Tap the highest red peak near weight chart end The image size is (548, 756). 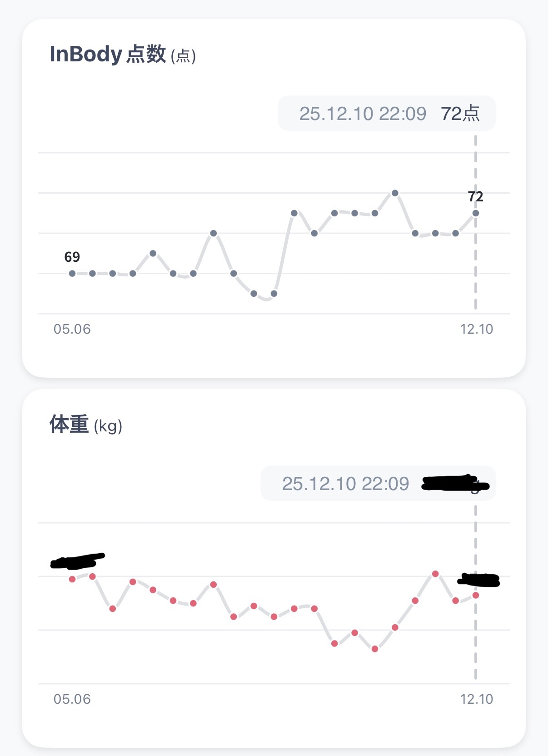[435, 574]
